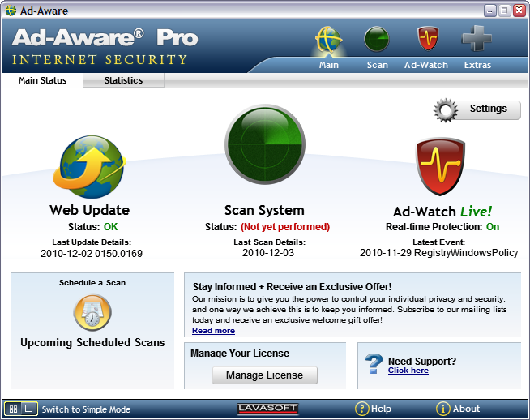The image size is (530, 420).
Task: Click the Stay Informed offer heading
Action: [292, 287]
